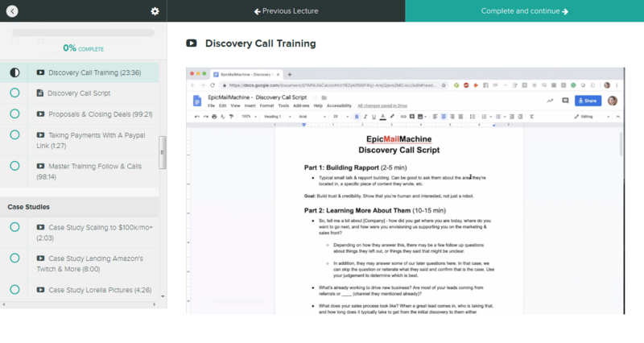The width and height of the screenshot is (644, 343).
Task: Open a new browser tab with plus
Action: [x=290, y=74]
